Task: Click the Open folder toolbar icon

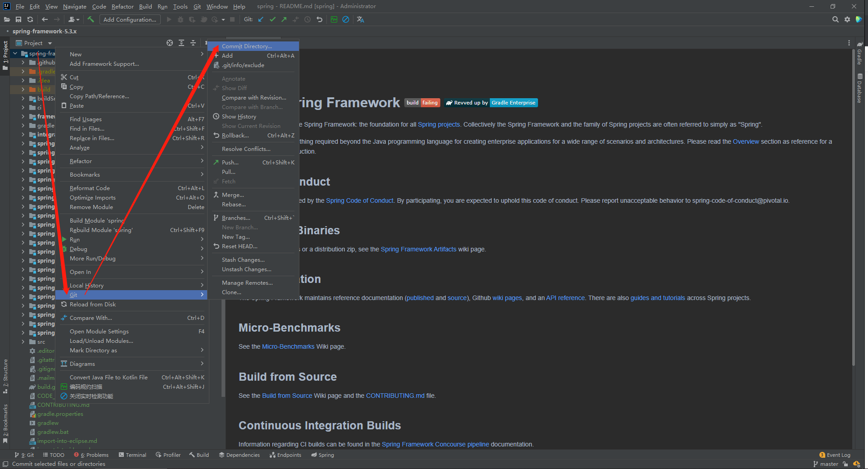Action: [7, 19]
